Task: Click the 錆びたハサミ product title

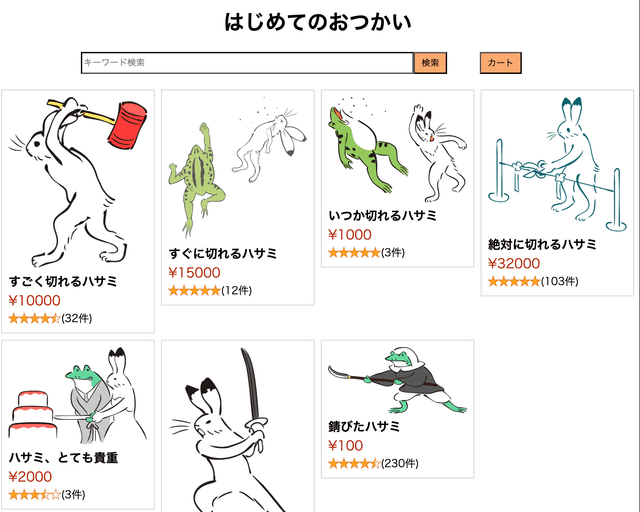Action: (x=364, y=426)
